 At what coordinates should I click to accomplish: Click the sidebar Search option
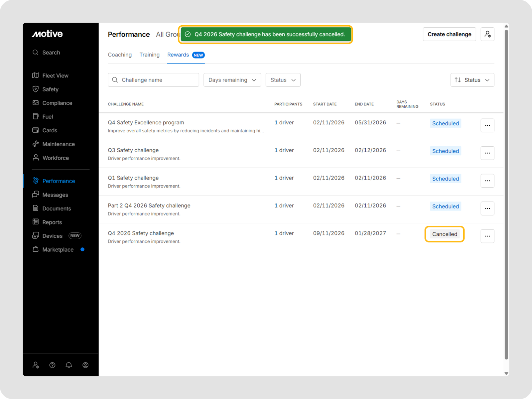point(51,53)
